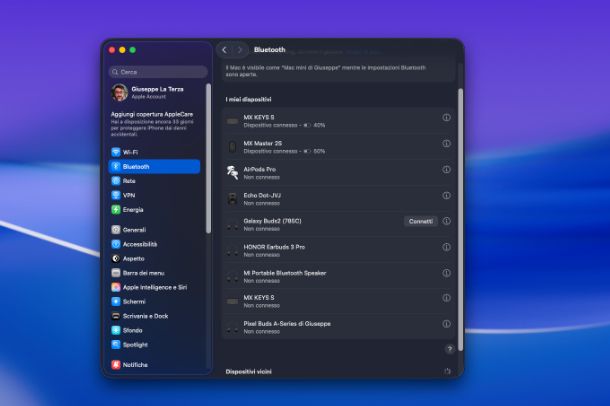Click Giuseppe La Terza profile picture
Viewport: 610px width, 406px height.
[x=119, y=93]
